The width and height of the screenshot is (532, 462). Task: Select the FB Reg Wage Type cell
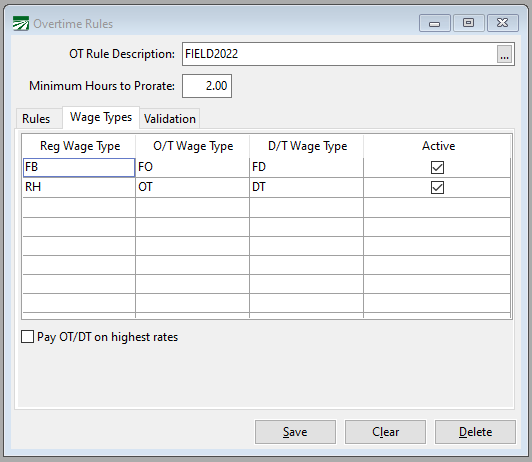click(79, 168)
